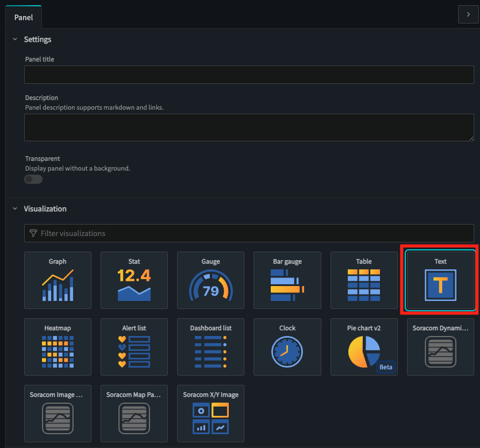Select the Soracom X/Y Image visualization
Viewport: 480px width, 448px height.
click(x=210, y=414)
